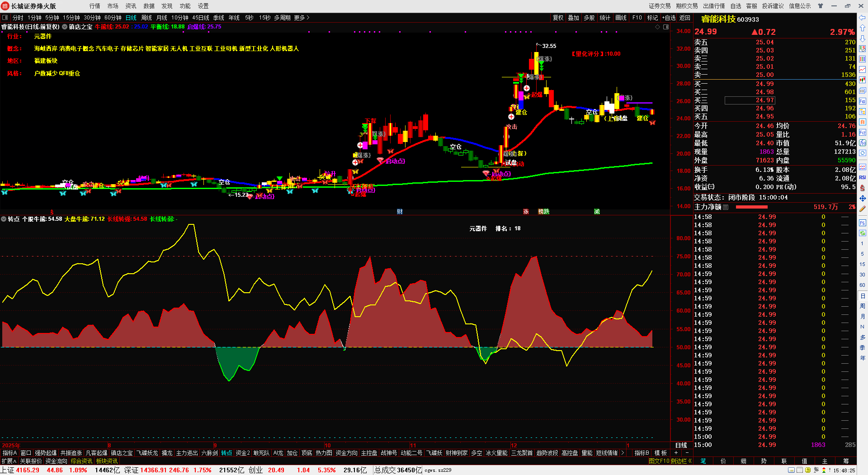Toggle 多股 multi-stock view
The image size is (868, 475).
coord(589,18)
